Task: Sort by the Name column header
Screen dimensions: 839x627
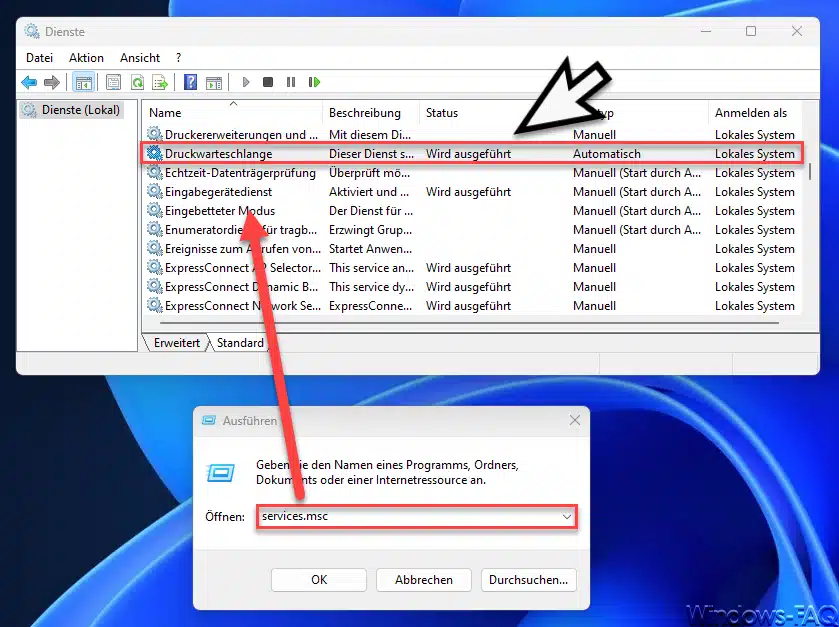Action: [232, 113]
